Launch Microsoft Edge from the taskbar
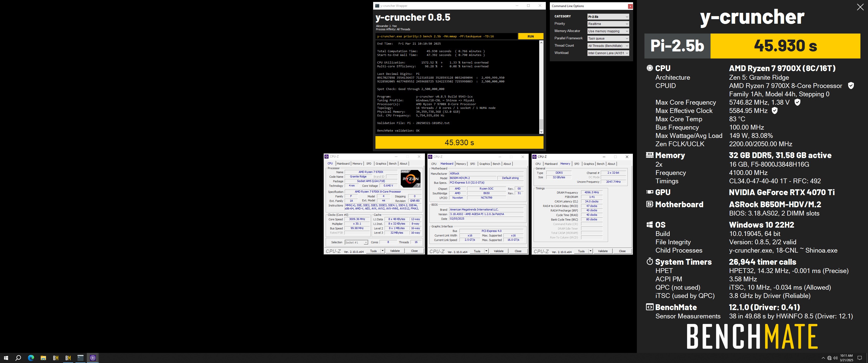Image resolution: width=868 pixels, height=363 pixels. point(31,358)
